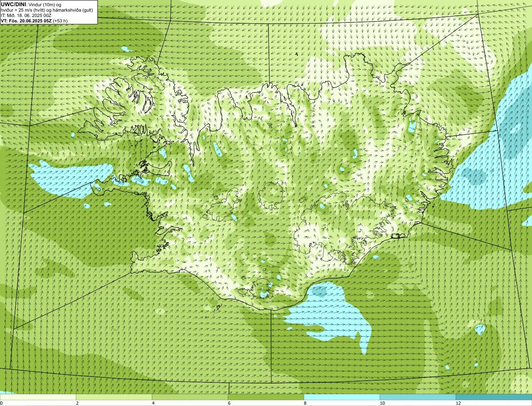
Task: Pick the darkest teal segment above 12 m/s
Action: click(x=494, y=397)
